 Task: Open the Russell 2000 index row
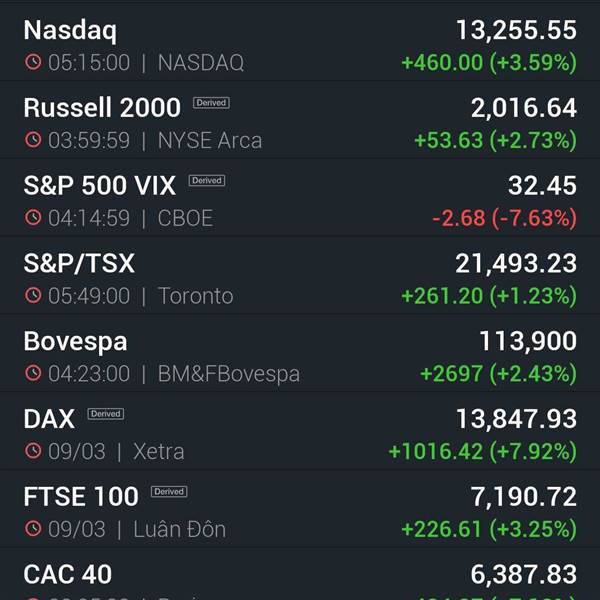click(x=300, y=120)
